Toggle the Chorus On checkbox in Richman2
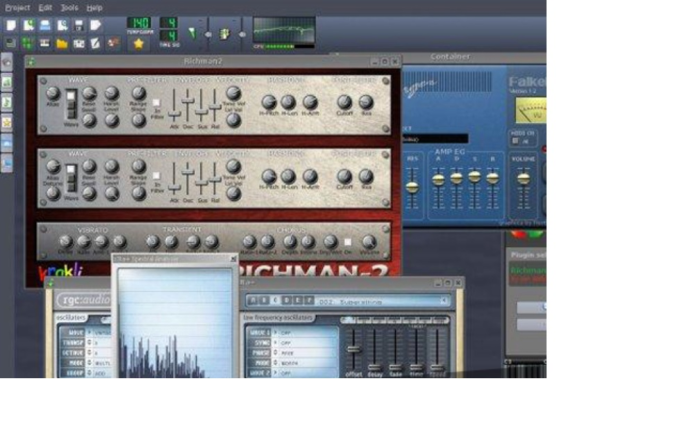700x438 pixels. [x=347, y=242]
